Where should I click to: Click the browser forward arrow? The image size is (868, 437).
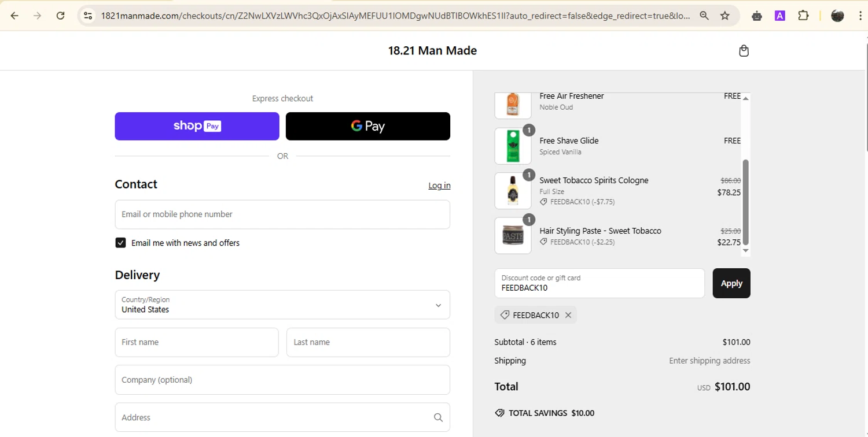38,16
